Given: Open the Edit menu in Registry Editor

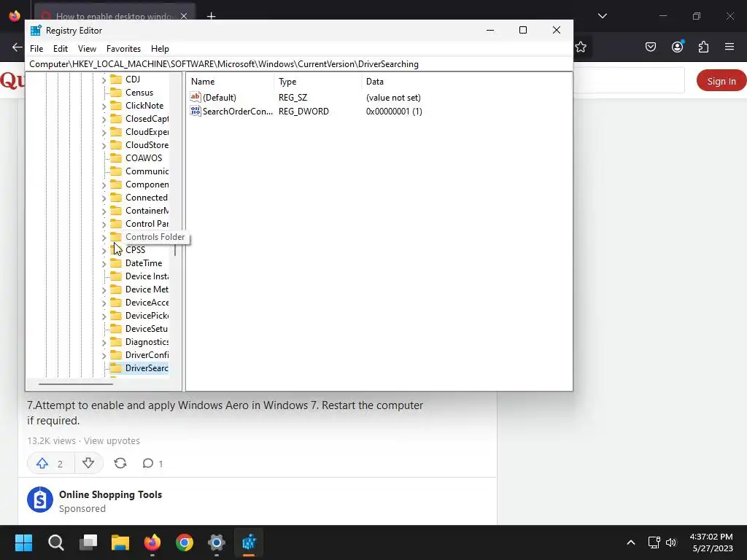Looking at the screenshot, I should click(x=60, y=49).
